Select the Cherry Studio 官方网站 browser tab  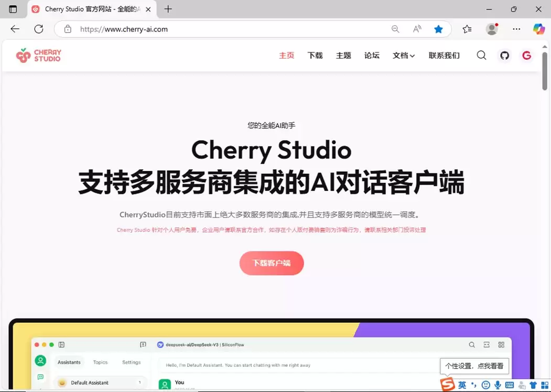(92, 9)
